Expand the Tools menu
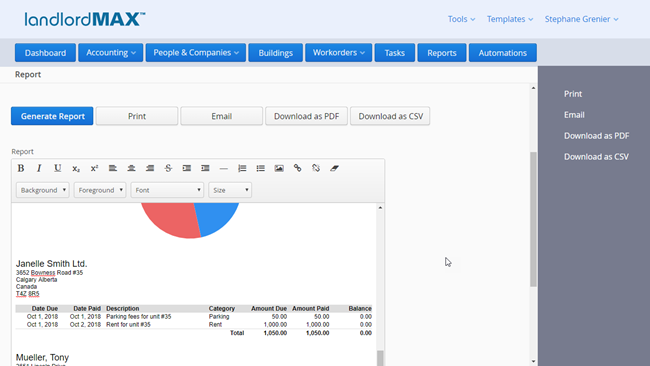 461,19
